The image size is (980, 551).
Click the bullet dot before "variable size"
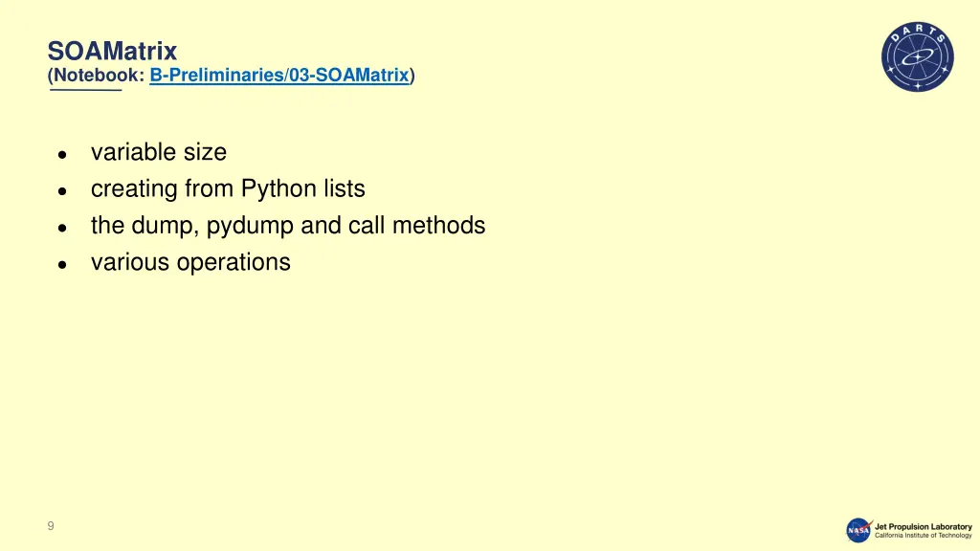[x=62, y=155]
